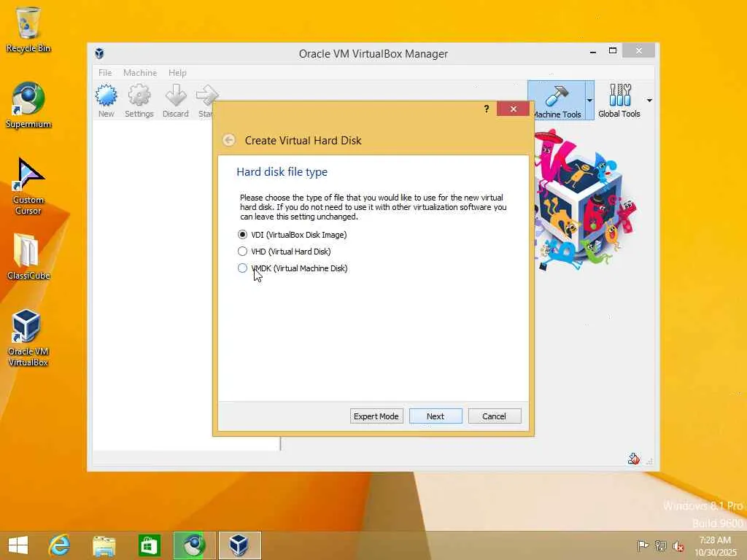Expand Global Tools dropdown arrow
This screenshot has width=747, height=560.
649,101
